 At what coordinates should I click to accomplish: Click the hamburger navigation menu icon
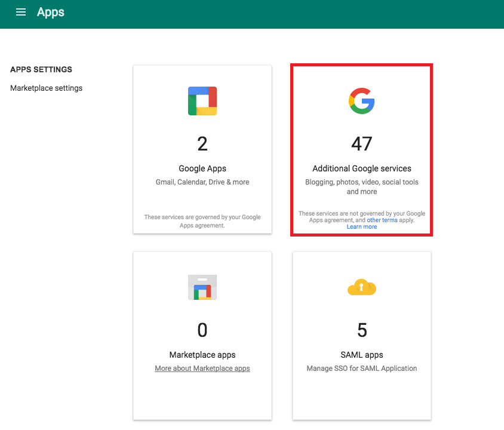tap(21, 12)
